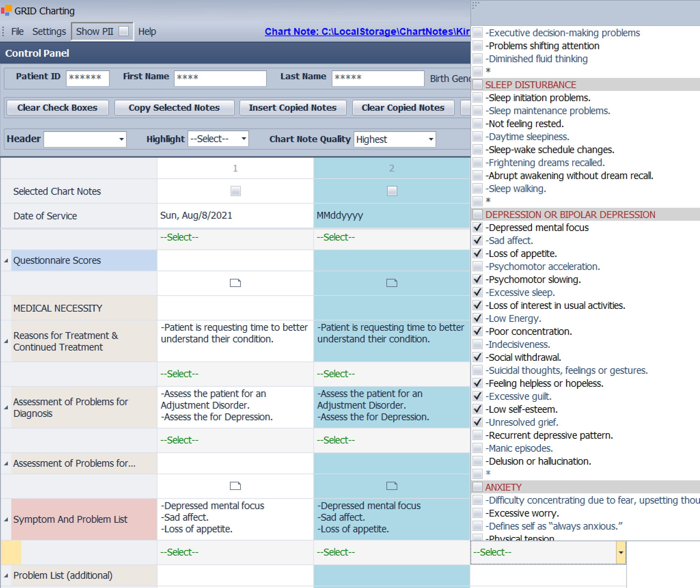This screenshot has width=700, height=588.
Task: Click the First Name input field
Action: point(220,78)
